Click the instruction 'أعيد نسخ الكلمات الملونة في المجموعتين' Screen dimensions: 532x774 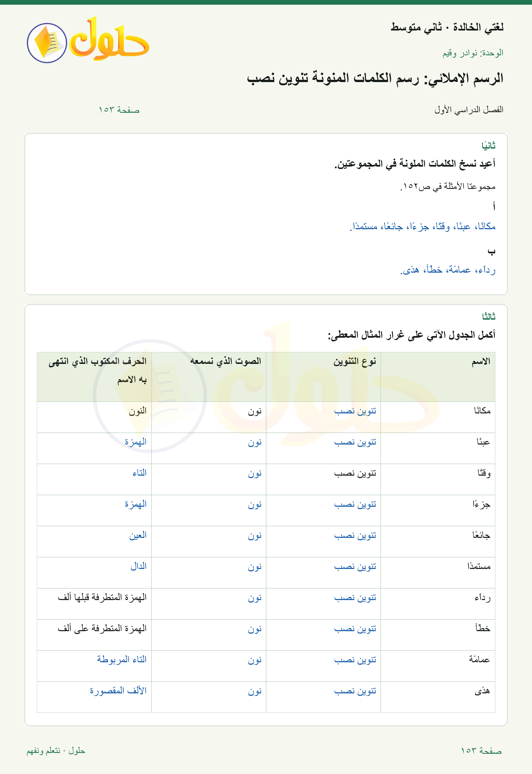415,164
